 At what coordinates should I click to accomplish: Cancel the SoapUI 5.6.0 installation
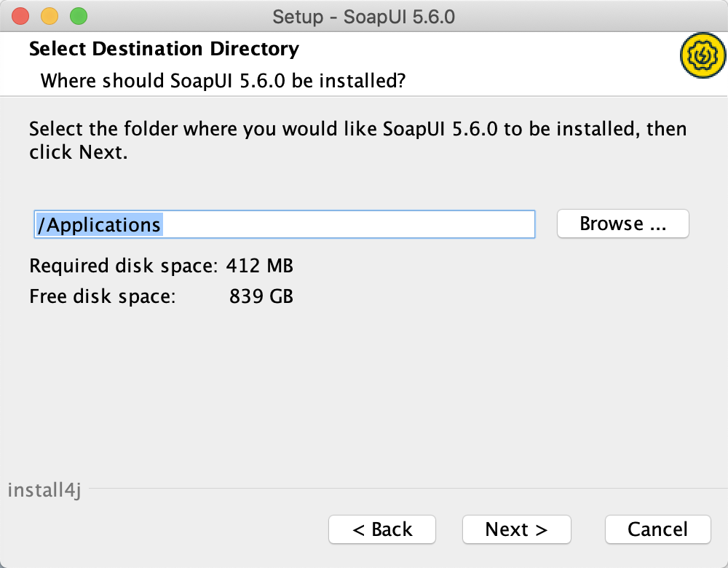point(657,529)
